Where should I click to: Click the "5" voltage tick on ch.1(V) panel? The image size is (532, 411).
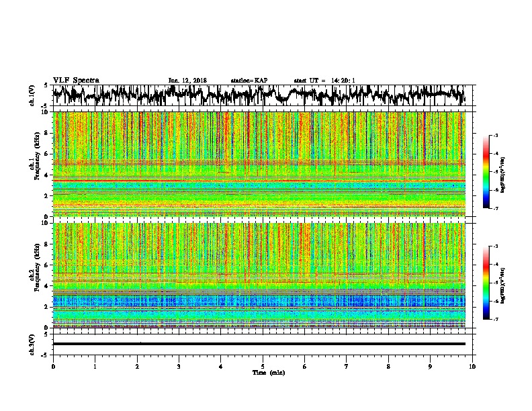click(46, 85)
